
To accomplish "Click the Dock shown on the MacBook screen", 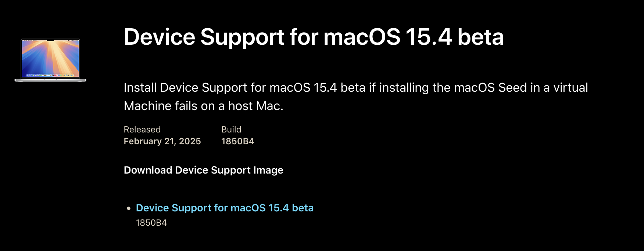I will [x=50, y=75].
